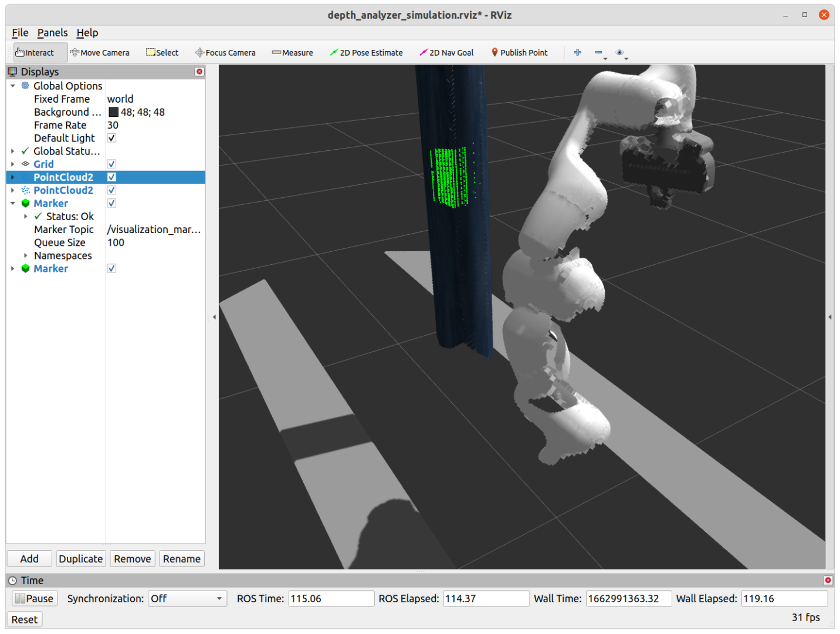The height and width of the screenshot is (634, 840).
Task: Uncheck the highlighted PointCloud2 display
Action: [111, 177]
